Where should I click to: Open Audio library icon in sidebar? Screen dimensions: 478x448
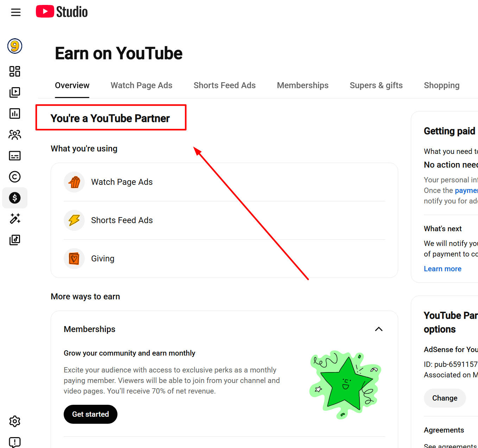point(15,240)
